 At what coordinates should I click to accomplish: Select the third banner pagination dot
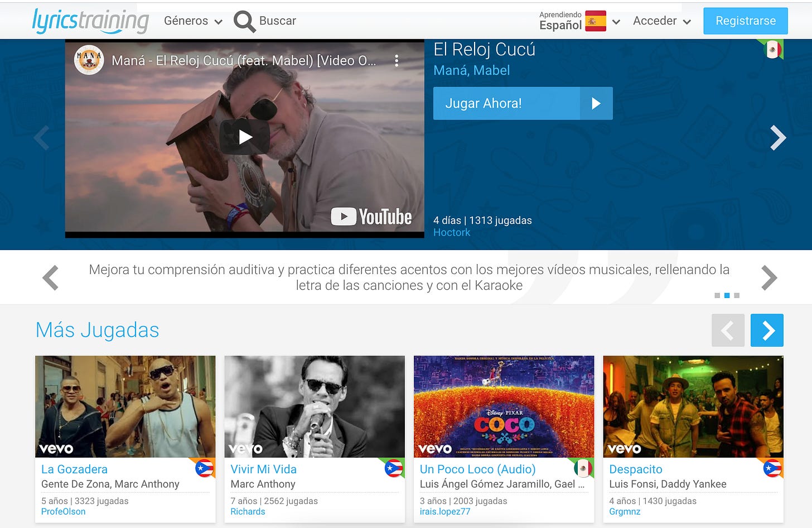(737, 295)
